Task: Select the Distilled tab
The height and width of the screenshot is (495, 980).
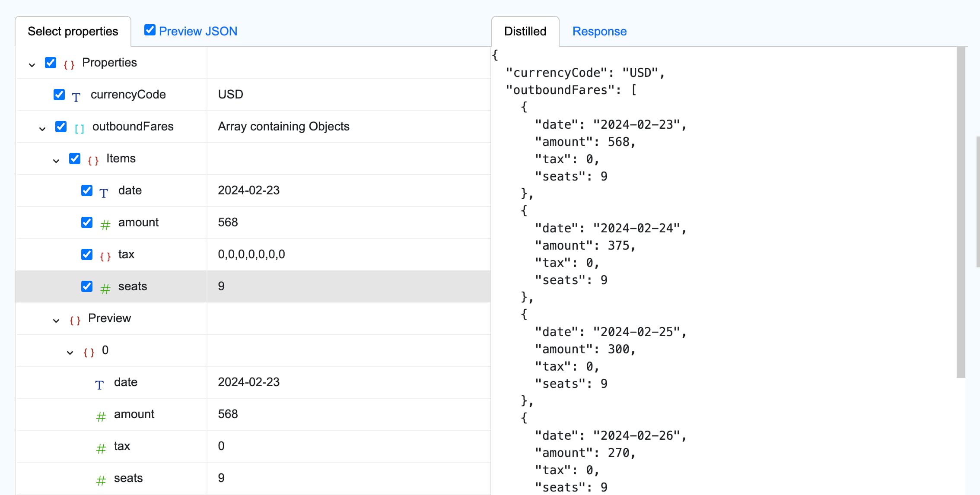Action: click(525, 31)
